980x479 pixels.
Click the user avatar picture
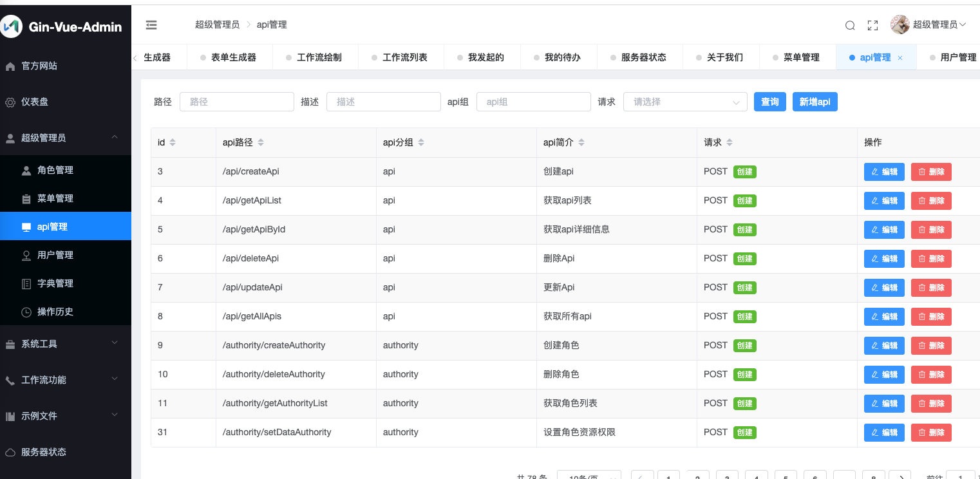pos(900,25)
